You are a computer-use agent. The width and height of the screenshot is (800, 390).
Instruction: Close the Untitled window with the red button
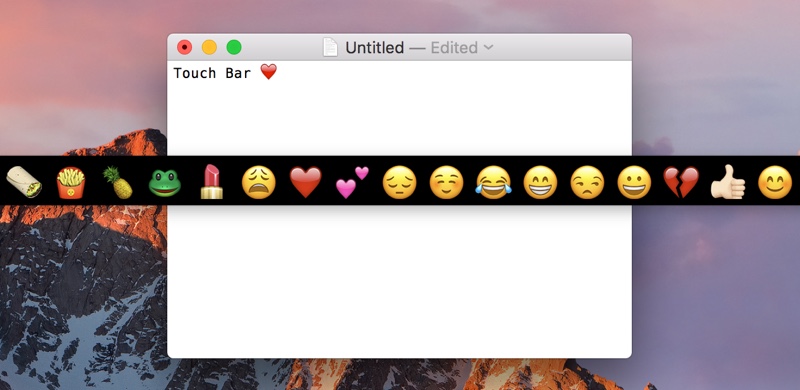click(184, 47)
